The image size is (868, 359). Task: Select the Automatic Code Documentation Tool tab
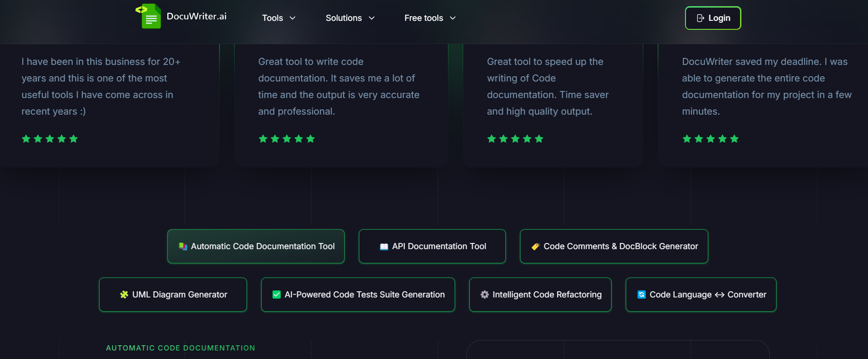point(256,246)
